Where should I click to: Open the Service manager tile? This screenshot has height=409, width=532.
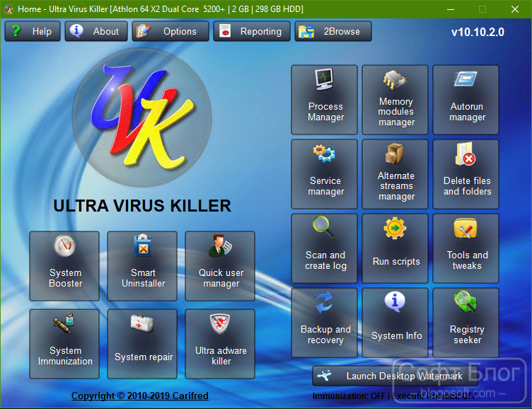pyautogui.click(x=324, y=174)
